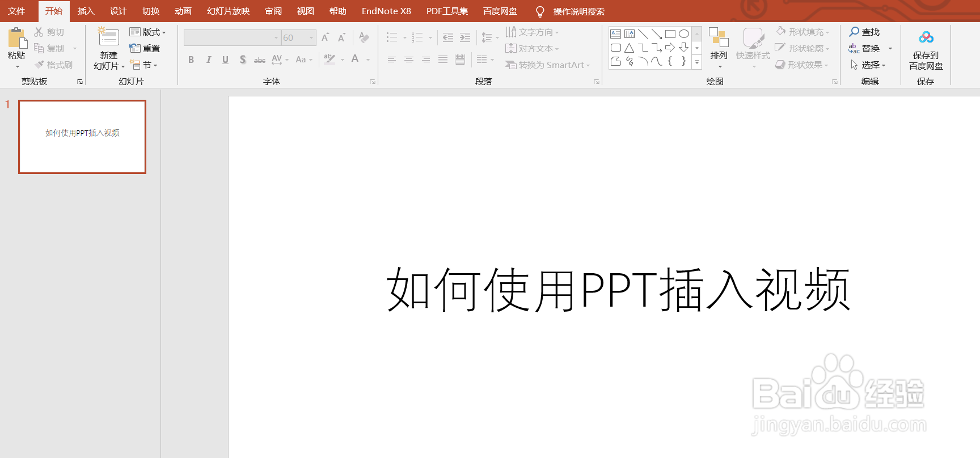This screenshot has width=980, height=458.
Task: Click the decrease font size icon
Action: tap(342, 37)
